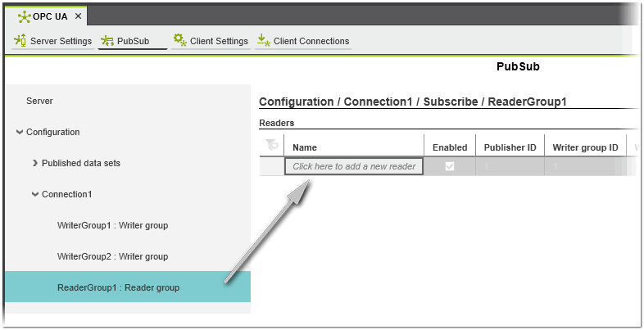Switch to Client Connections view
Viewport: 644px width, 330px height.
click(x=311, y=41)
